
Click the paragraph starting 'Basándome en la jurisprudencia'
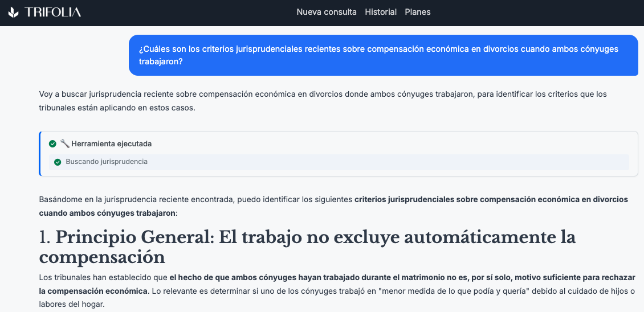tap(333, 207)
